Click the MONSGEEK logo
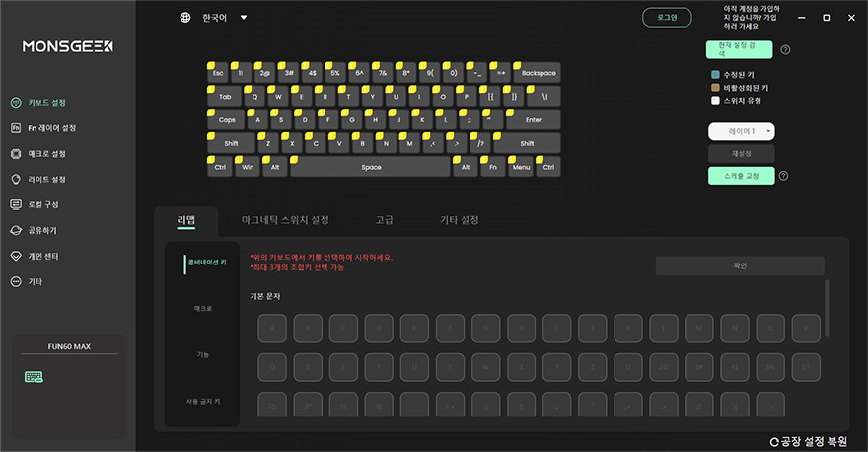This screenshot has width=868, height=452. (x=67, y=47)
